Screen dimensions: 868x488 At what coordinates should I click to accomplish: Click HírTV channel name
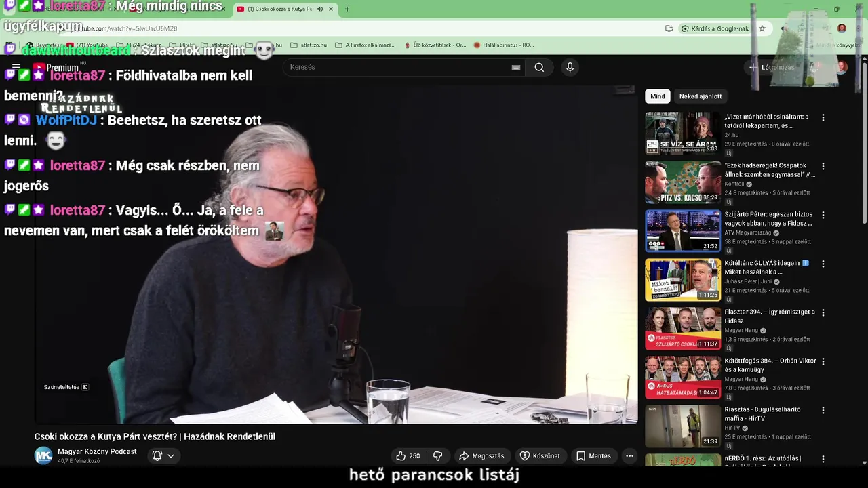(x=732, y=428)
